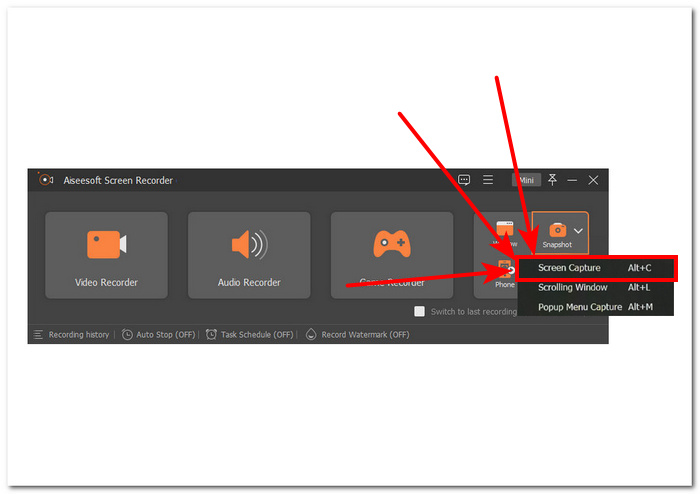Image resolution: width=700 pixels, height=494 pixels.
Task: Choose Screen Capture from snapshot menu
Action: tap(596, 268)
